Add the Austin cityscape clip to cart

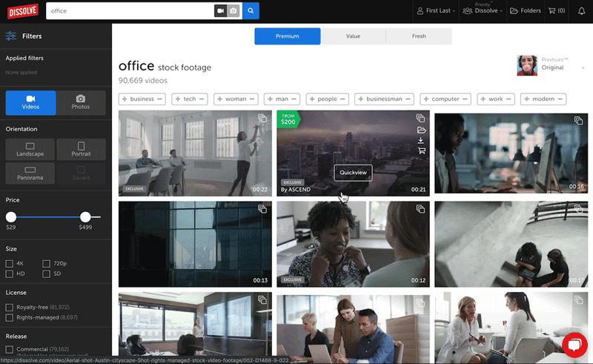pos(421,150)
